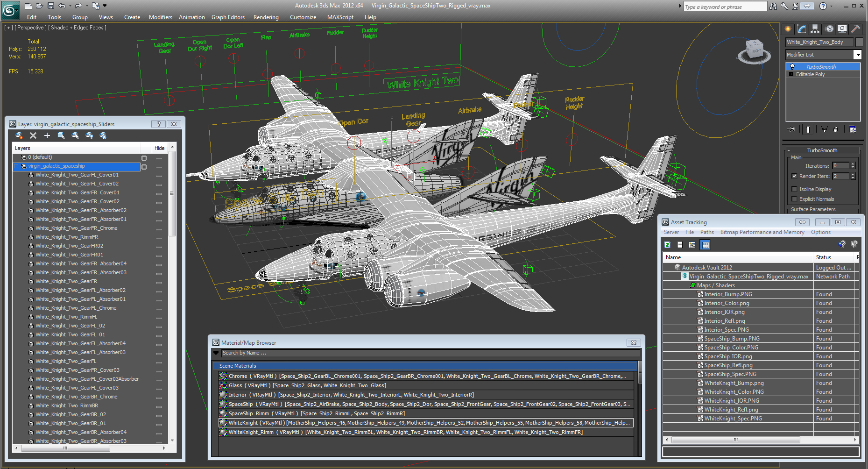Increase Iterations spinner value
Screen dimensions: 868x469
point(853,164)
